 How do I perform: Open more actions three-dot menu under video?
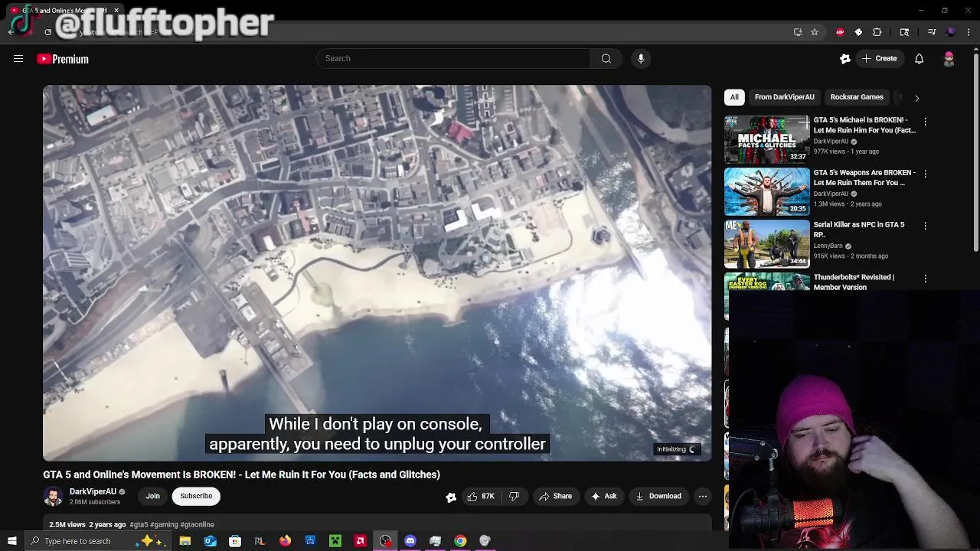pyautogui.click(x=702, y=497)
